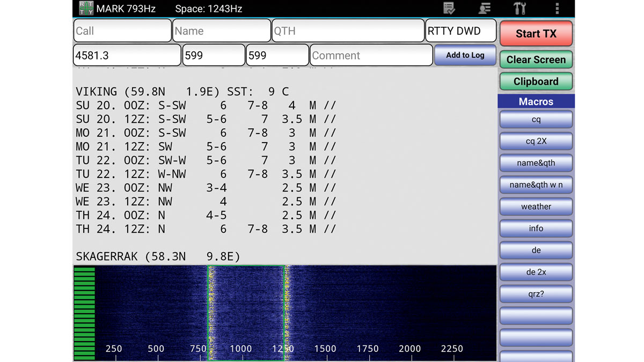Image resolution: width=644 pixels, height=362 pixels.
Task: Open the hammer and wrench settings
Action: pos(519,9)
